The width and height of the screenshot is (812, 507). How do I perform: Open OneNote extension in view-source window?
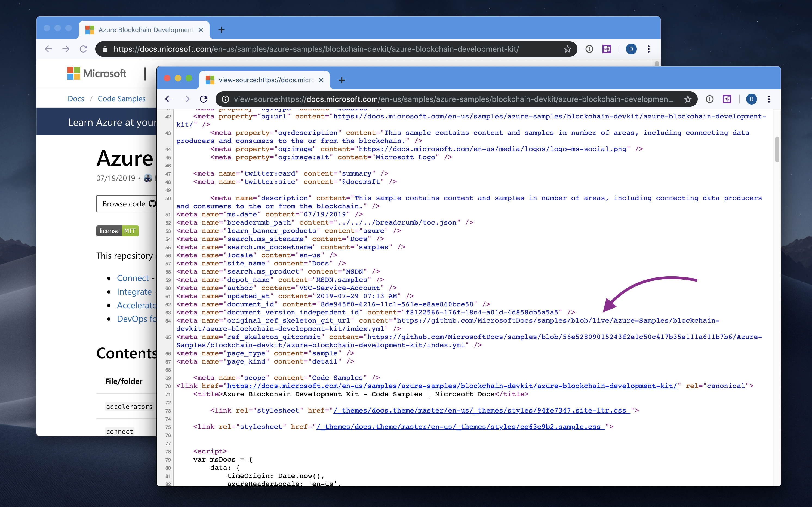[x=727, y=99]
